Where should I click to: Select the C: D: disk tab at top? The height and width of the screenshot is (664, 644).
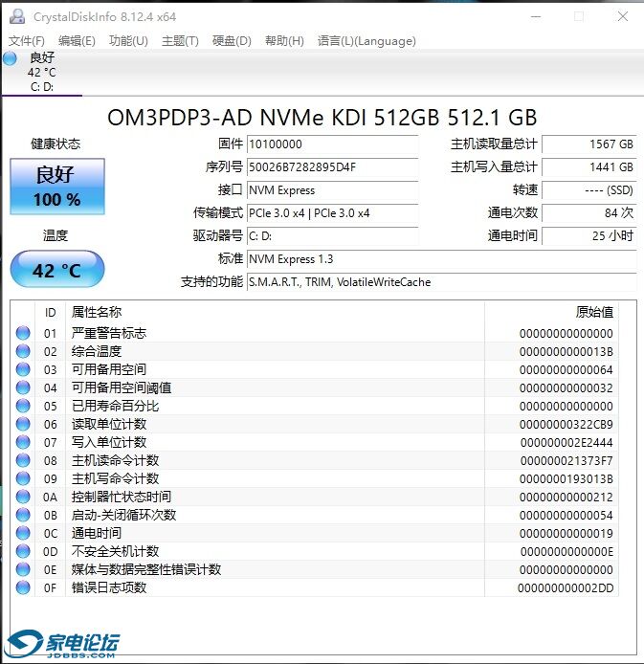click(41, 73)
